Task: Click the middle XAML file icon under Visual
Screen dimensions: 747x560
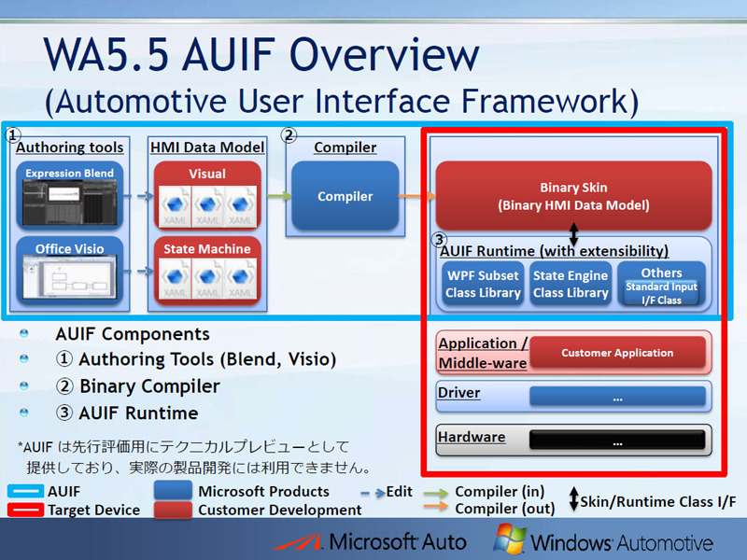Action: point(207,205)
